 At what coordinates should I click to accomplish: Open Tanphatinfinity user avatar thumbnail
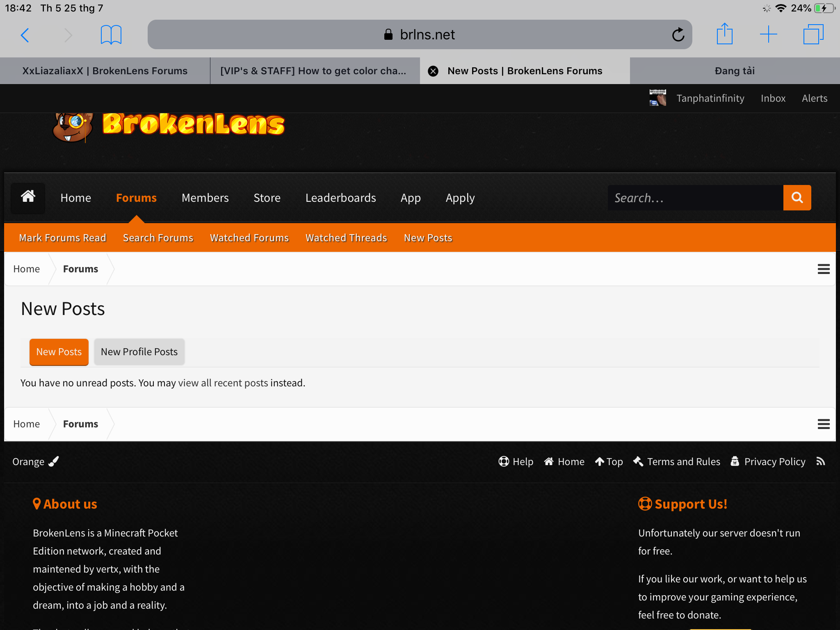658,98
